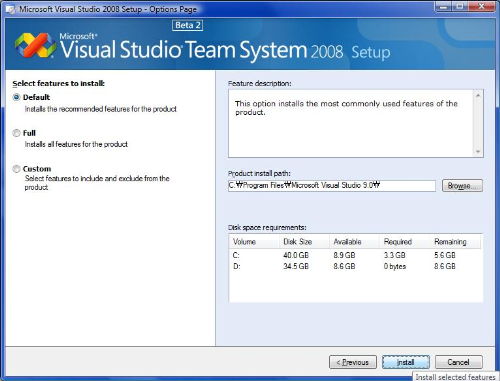Minimize the setup window
This screenshot has height=381, width=500.
point(444,6)
